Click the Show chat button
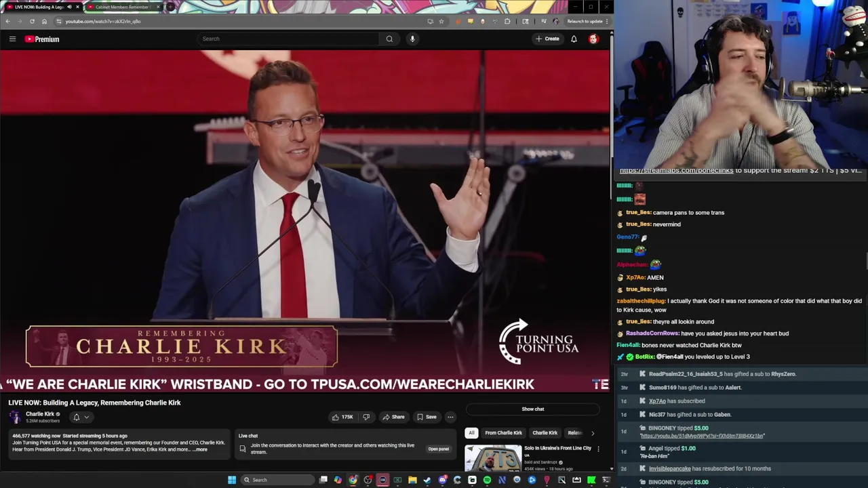The image size is (868, 488). click(x=533, y=409)
